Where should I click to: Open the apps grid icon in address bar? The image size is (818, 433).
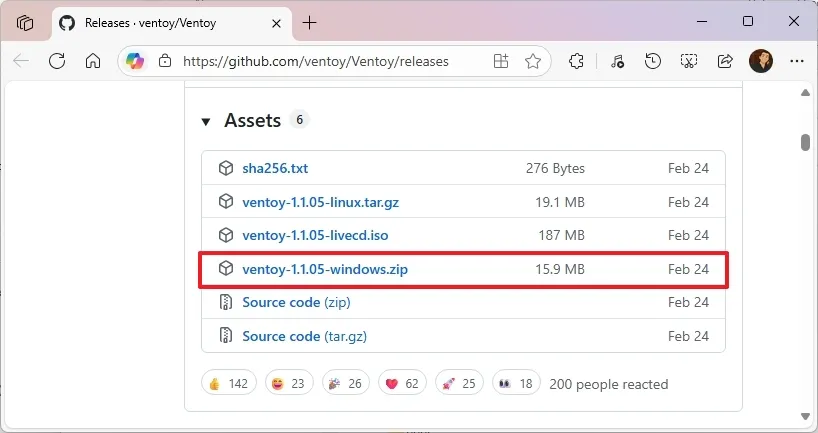click(x=501, y=61)
